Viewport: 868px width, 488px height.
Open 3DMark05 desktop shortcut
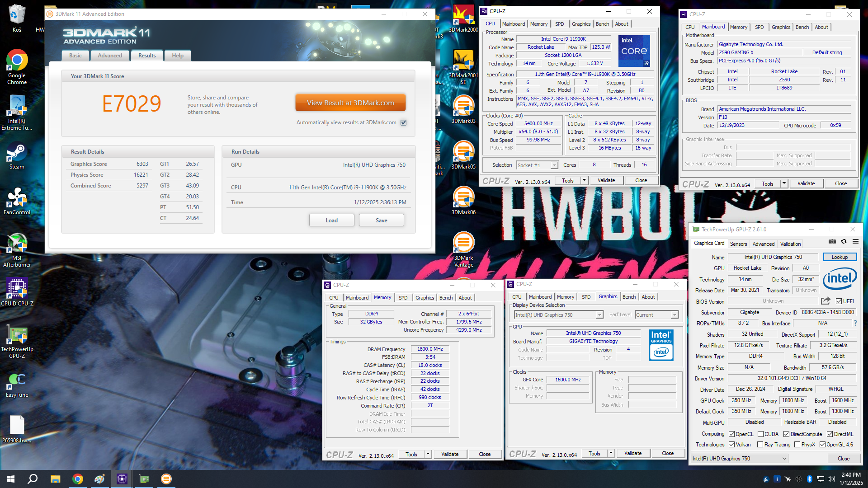(463, 155)
